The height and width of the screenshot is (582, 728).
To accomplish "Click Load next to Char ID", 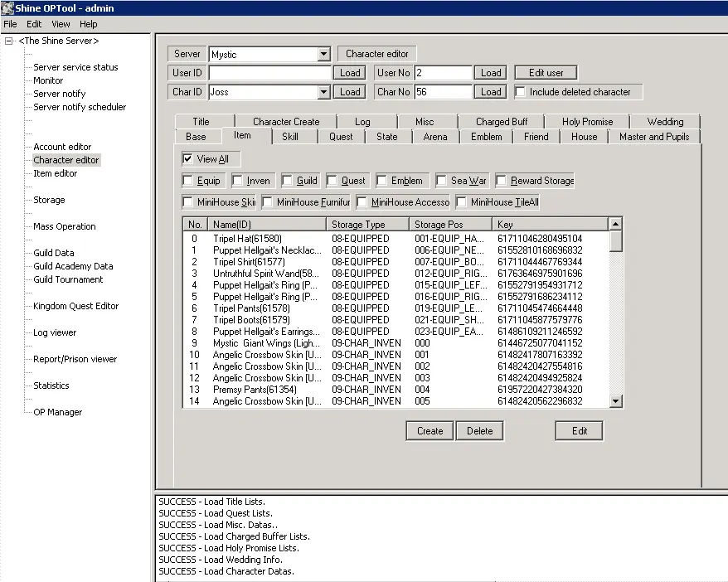I will click(x=350, y=92).
